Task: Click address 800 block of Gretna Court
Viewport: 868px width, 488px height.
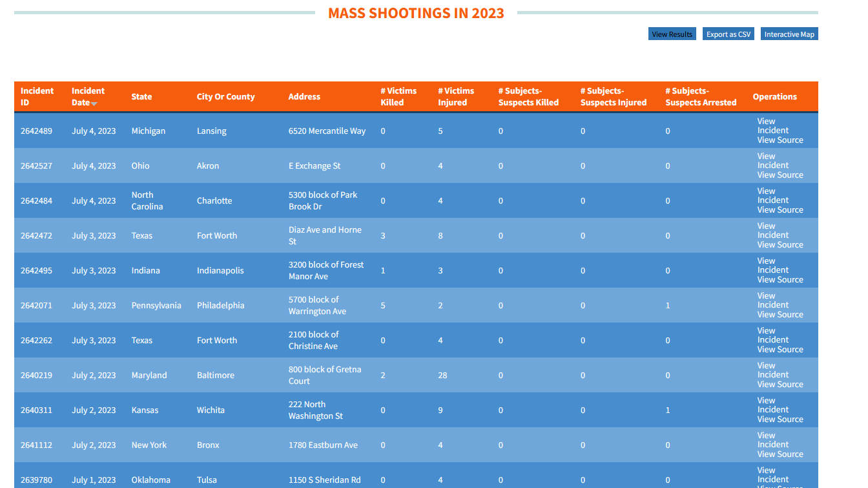Action: tap(325, 376)
